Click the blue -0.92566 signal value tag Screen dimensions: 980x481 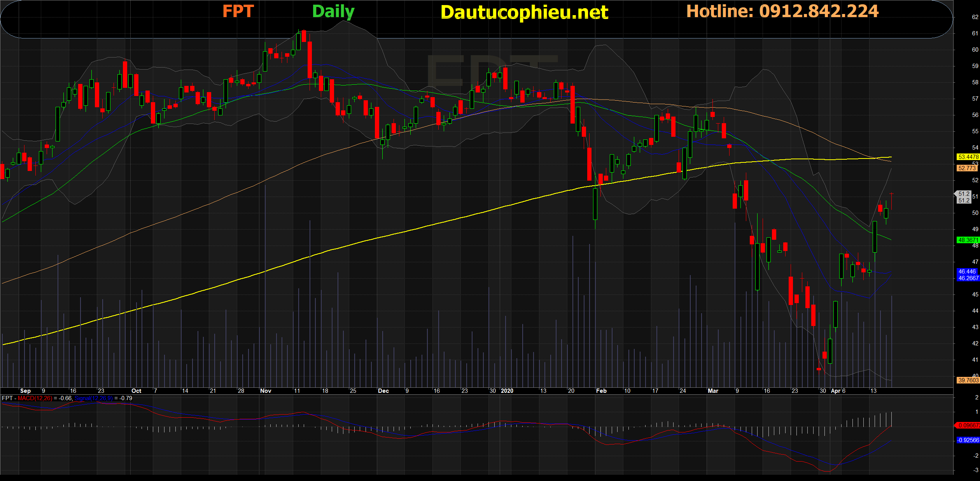968,440
